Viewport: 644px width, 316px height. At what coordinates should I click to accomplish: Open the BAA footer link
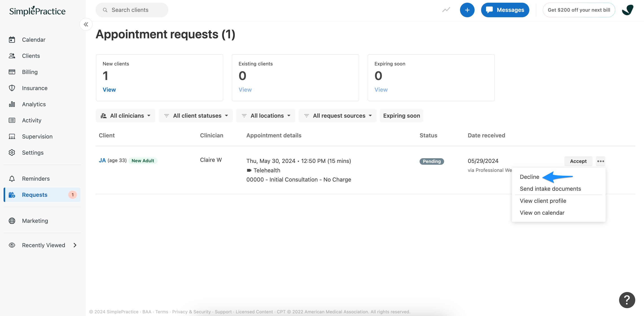[147, 312]
